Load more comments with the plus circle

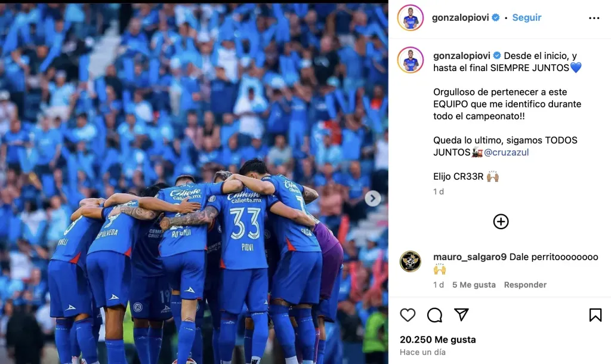pyautogui.click(x=501, y=221)
